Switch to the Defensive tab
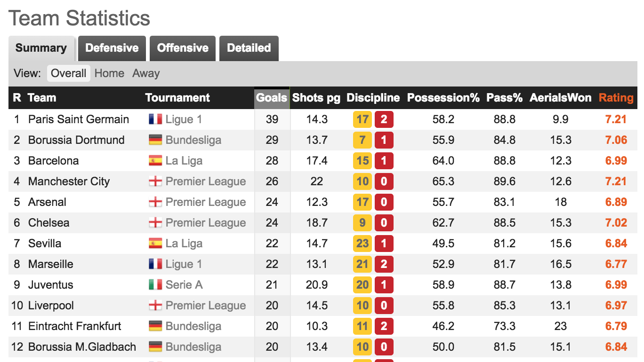The height and width of the screenshot is (362, 644). (112, 48)
